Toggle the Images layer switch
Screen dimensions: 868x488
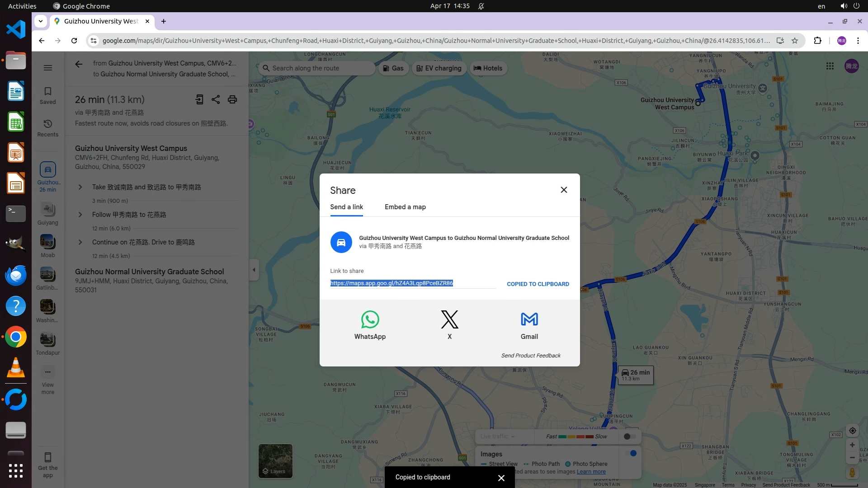pyautogui.click(x=630, y=453)
